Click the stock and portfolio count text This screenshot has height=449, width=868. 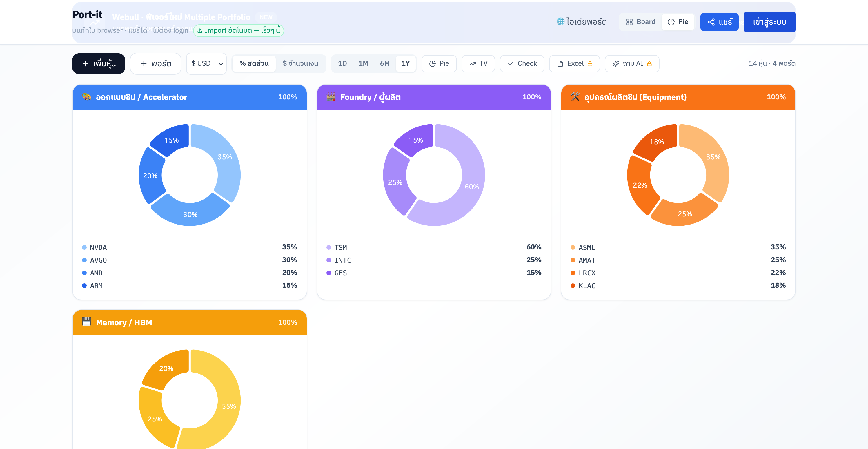pyautogui.click(x=772, y=64)
